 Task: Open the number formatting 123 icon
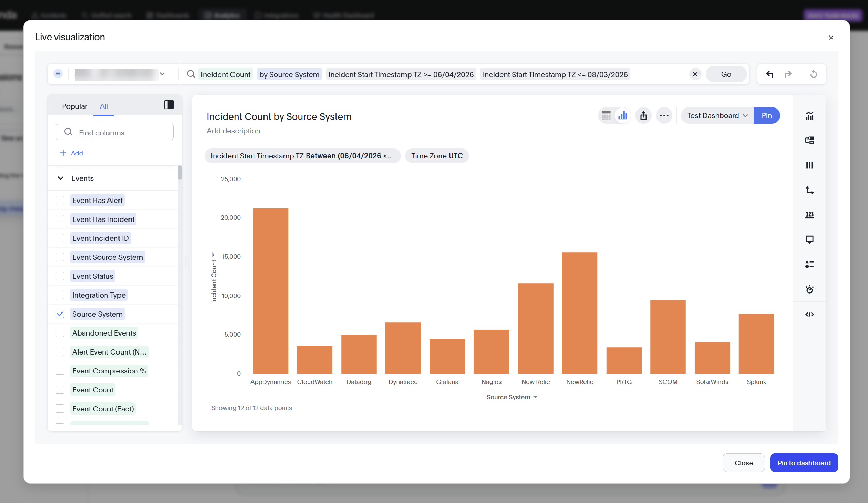coord(809,215)
